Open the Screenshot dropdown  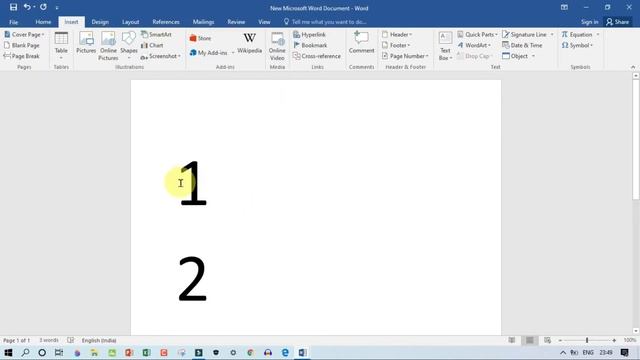click(160, 56)
